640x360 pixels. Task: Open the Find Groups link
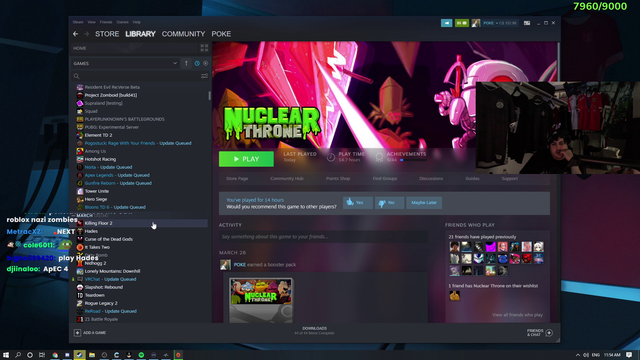[384, 178]
